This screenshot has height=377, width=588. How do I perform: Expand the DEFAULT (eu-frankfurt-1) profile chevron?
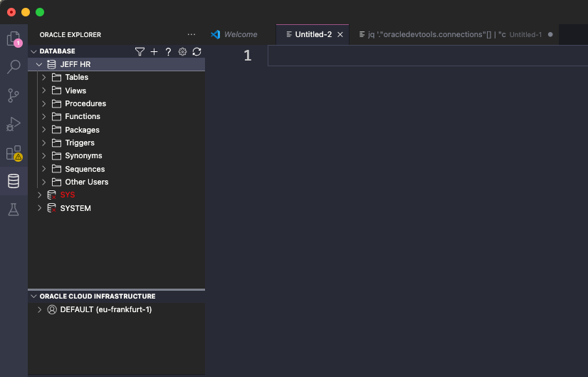[39, 309]
